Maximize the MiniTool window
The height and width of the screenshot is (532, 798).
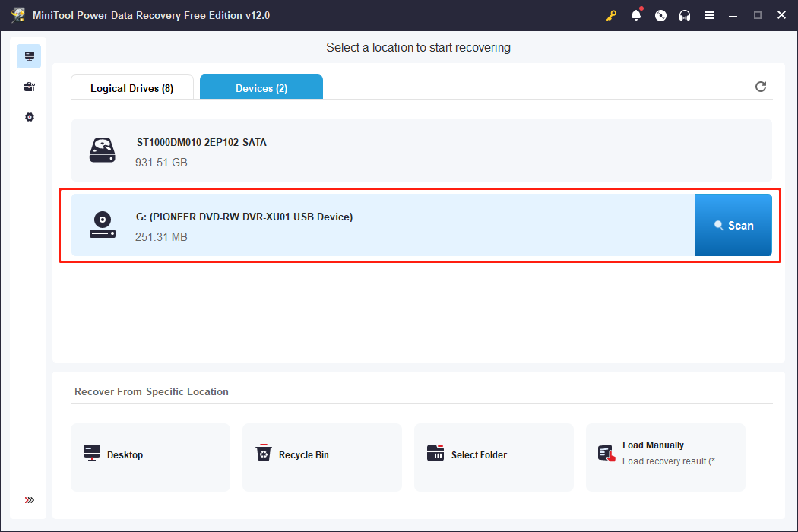click(757, 15)
